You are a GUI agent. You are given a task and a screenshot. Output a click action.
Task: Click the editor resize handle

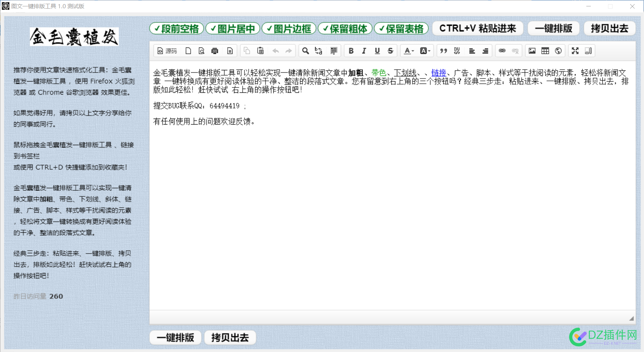[x=632, y=318]
